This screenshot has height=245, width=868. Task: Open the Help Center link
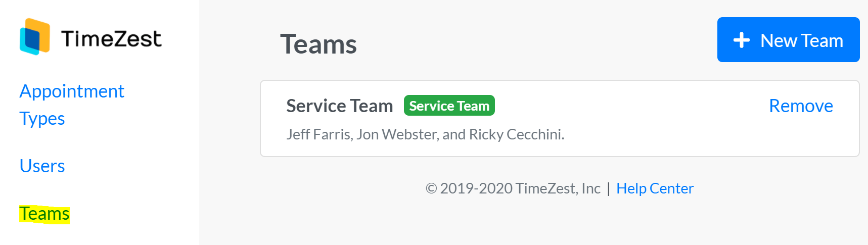pos(655,188)
